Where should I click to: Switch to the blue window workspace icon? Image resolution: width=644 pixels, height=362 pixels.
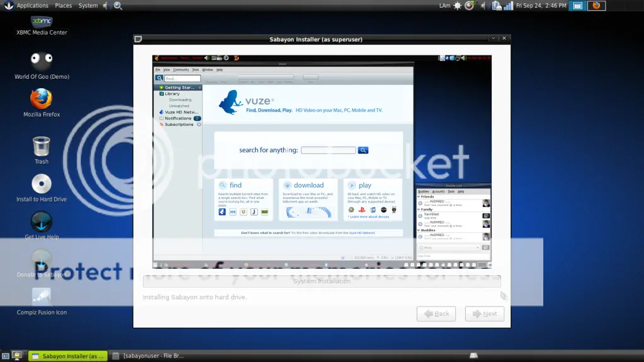[x=577, y=5]
